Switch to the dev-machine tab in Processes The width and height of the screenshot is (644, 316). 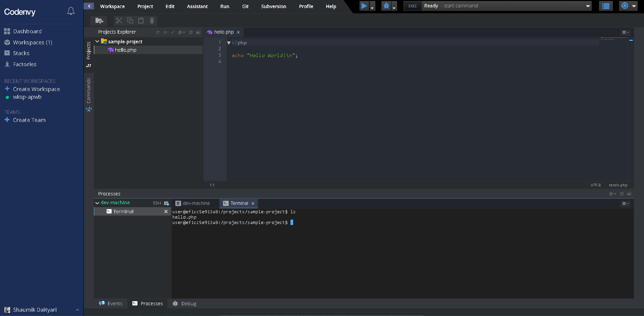(196, 203)
